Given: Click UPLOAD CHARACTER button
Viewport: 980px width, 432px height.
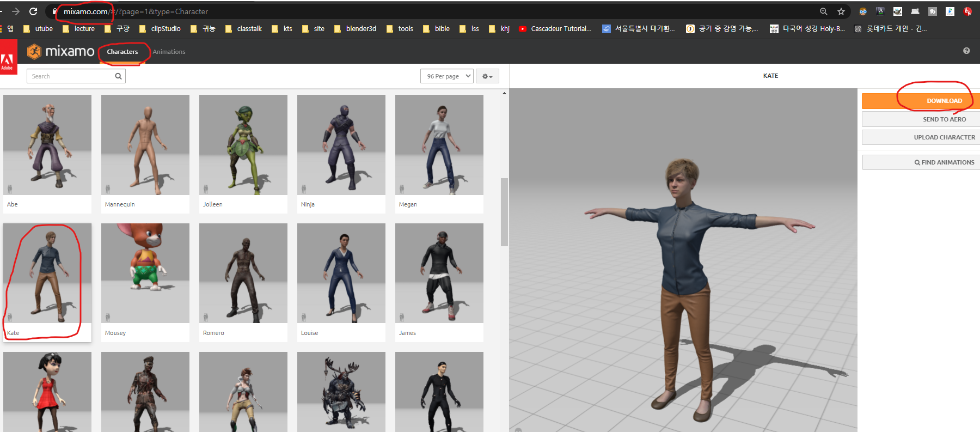Looking at the screenshot, I should (921, 137).
